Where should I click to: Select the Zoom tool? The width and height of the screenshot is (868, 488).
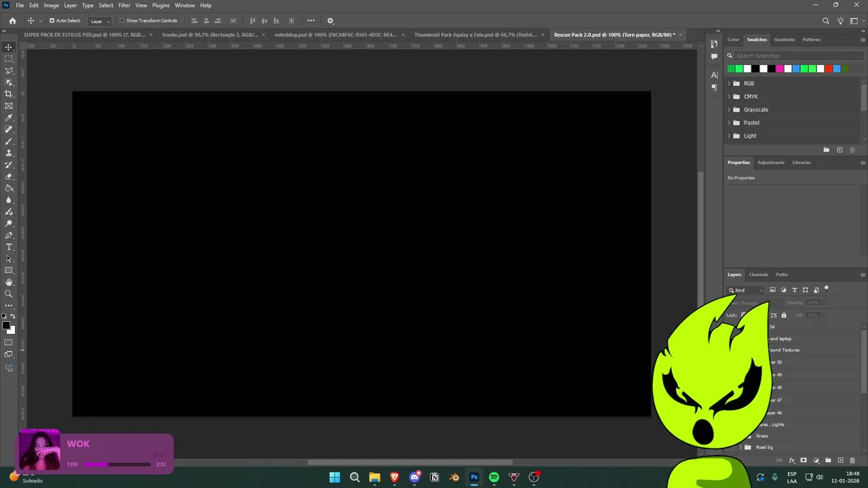click(x=9, y=293)
